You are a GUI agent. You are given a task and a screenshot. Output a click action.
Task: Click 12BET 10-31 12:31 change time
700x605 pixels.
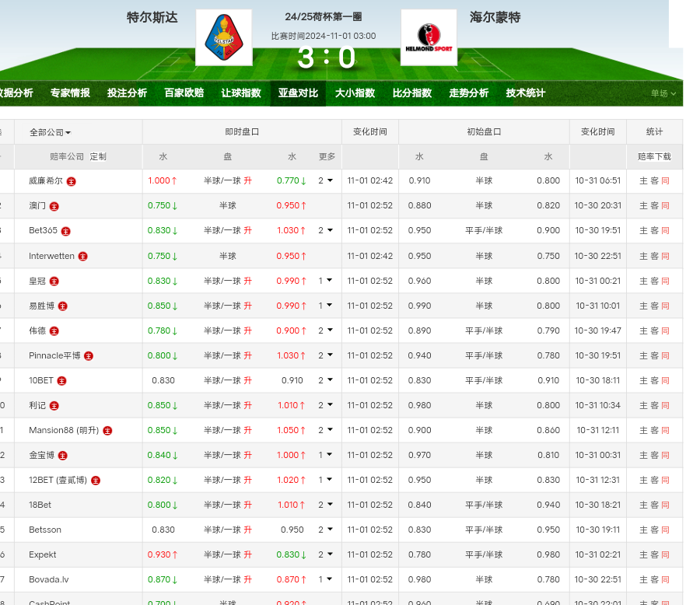point(598,480)
